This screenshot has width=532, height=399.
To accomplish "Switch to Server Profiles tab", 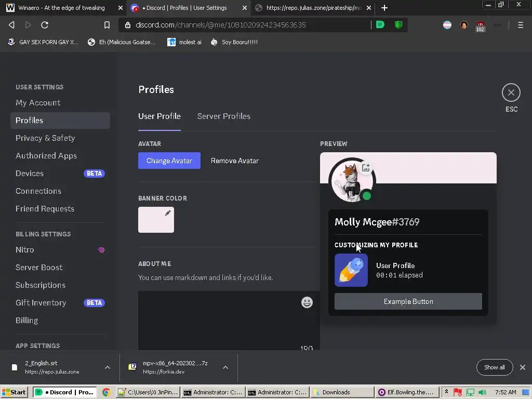I will pos(223,116).
